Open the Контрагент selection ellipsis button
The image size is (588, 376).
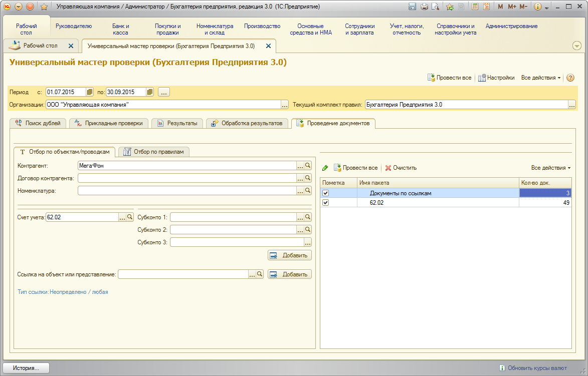(300, 166)
